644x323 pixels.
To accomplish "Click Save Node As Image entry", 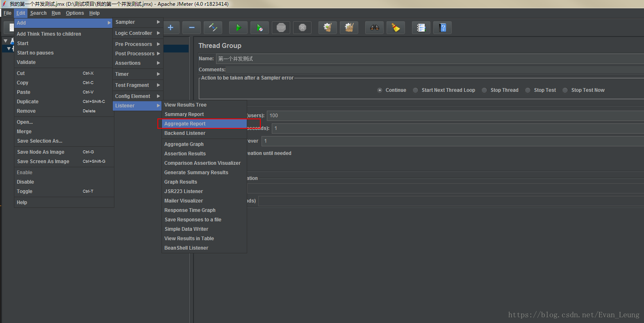I will tap(64, 152).
